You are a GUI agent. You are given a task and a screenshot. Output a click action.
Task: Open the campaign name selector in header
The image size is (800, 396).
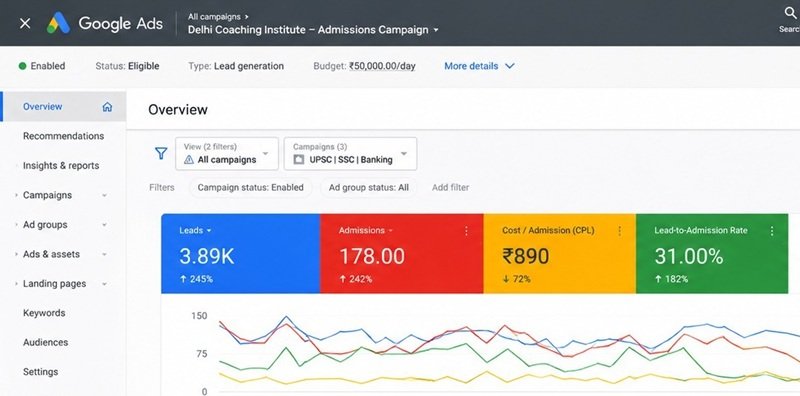(313, 30)
